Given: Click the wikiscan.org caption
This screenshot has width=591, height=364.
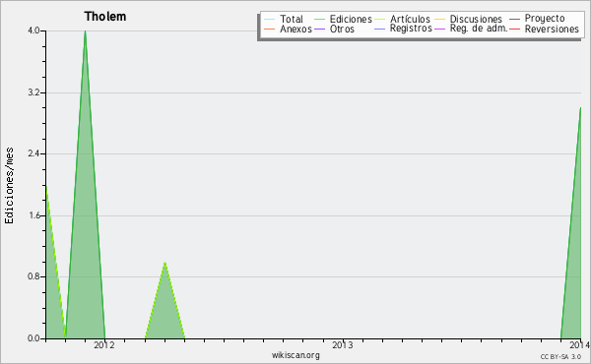Looking at the screenshot, I should pyautogui.click(x=295, y=355).
